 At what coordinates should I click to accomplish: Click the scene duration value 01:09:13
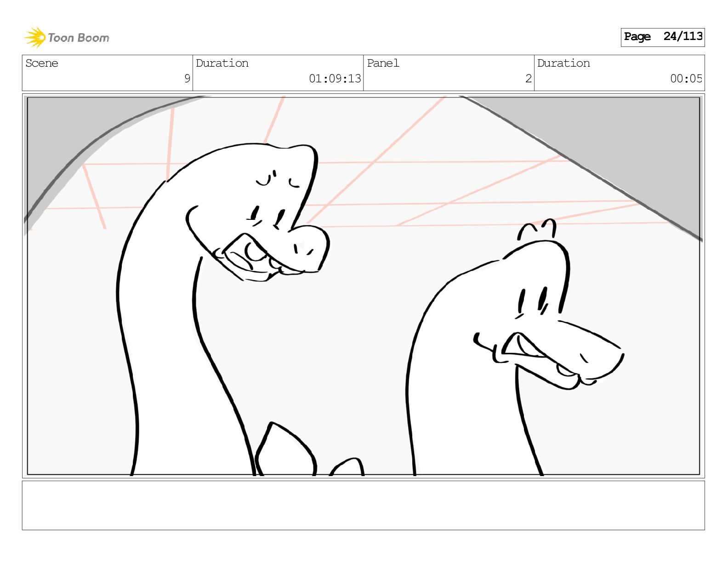(335, 79)
